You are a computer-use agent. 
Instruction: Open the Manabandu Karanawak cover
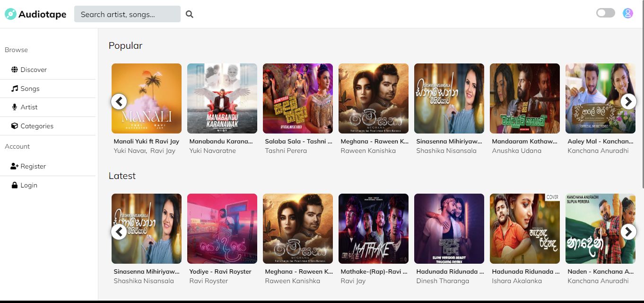point(222,98)
